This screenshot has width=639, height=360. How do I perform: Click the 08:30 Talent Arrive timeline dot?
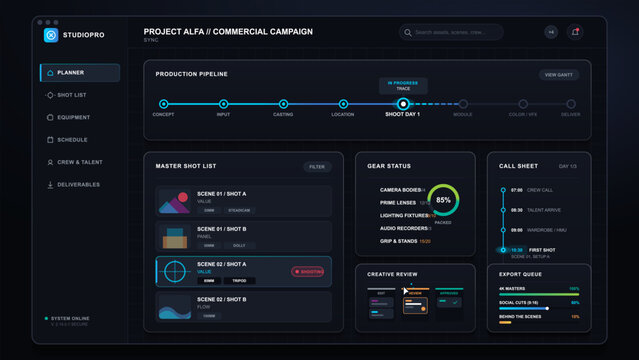(503, 210)
